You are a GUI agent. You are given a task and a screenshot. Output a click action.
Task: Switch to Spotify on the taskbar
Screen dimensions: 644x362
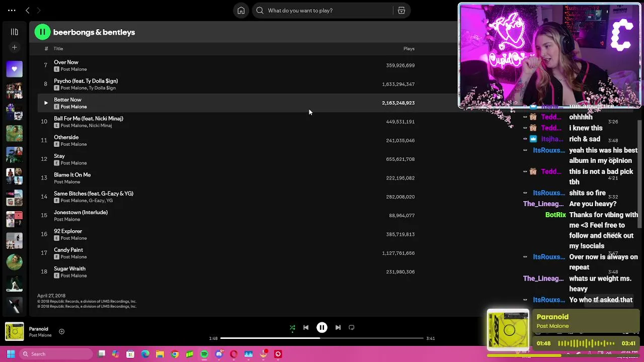204,354
